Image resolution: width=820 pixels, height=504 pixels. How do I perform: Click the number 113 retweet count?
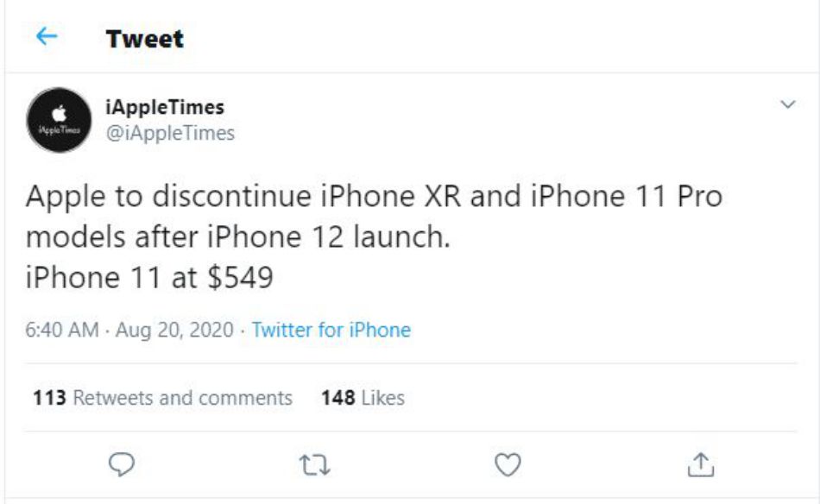coord(50,398)
